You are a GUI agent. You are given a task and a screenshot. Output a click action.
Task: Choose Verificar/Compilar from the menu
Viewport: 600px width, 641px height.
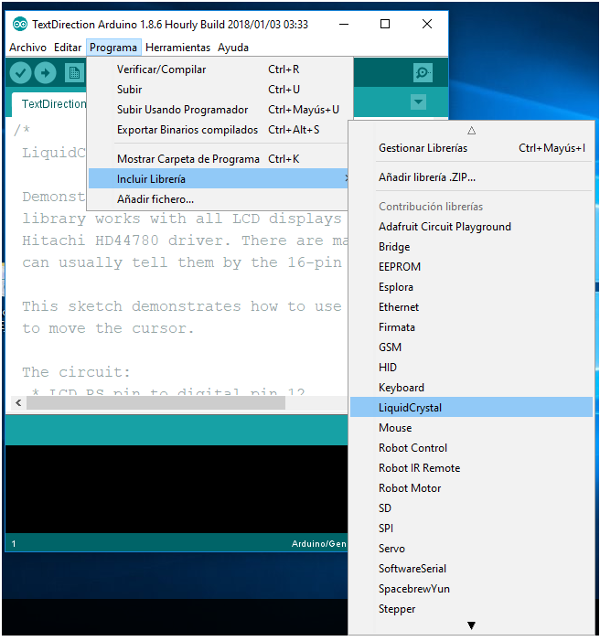tap(218, 69)
